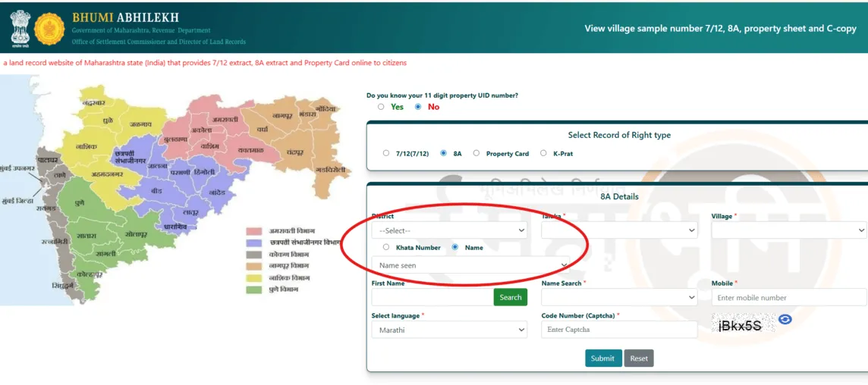Click the Submit button
Viewport: 868px width, 385px height.
[603, 358]
